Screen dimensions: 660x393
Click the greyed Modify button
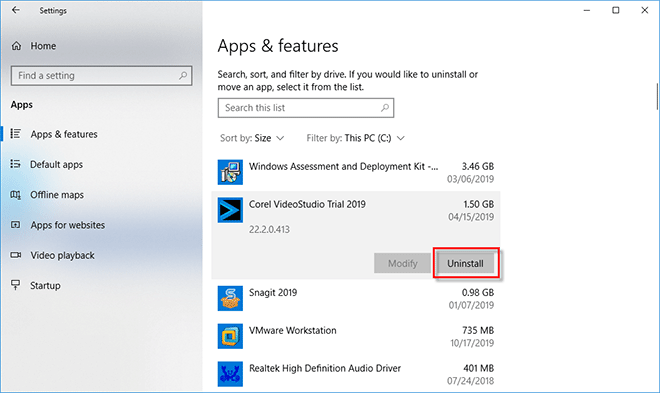coord(402,263)
